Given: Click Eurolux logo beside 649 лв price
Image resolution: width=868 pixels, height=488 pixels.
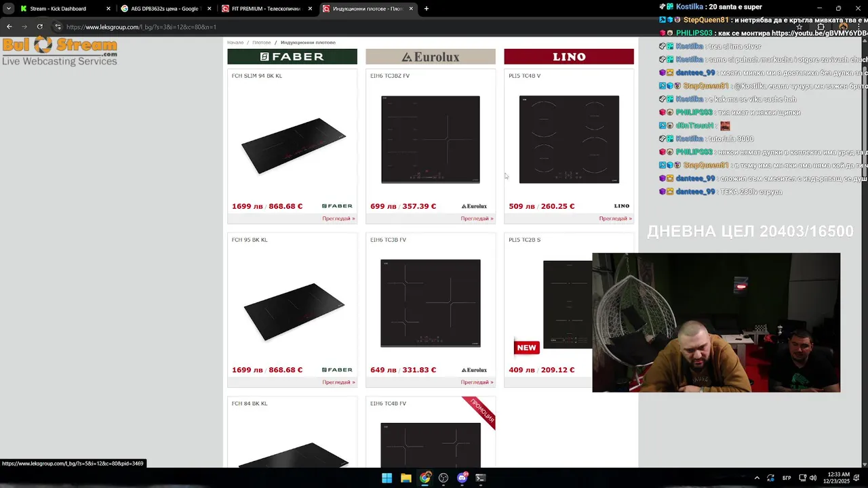Looking at the screenshot, I should click(474, 370).
